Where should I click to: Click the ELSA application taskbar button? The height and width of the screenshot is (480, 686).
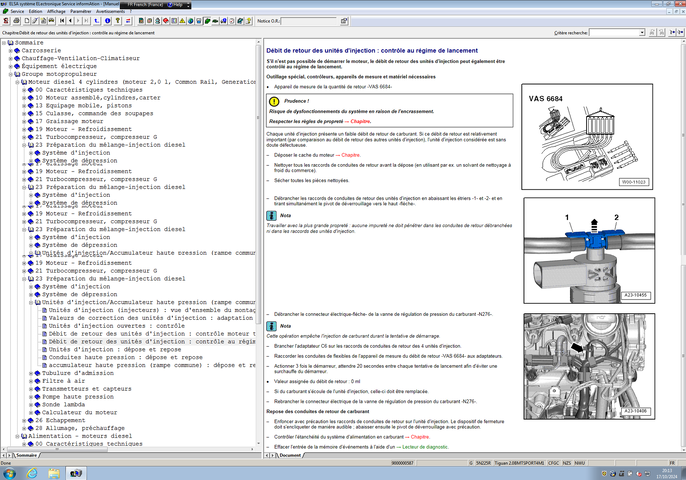(x=76, y=473)
